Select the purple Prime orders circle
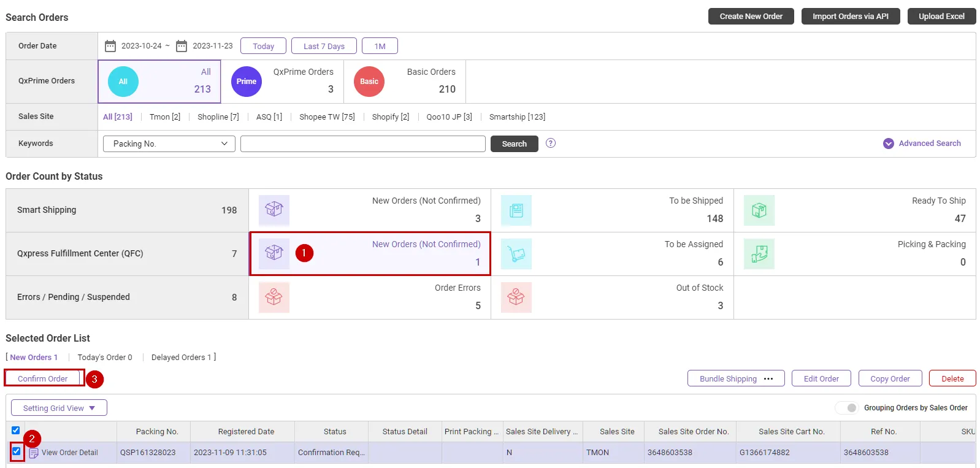 [247, 82]
